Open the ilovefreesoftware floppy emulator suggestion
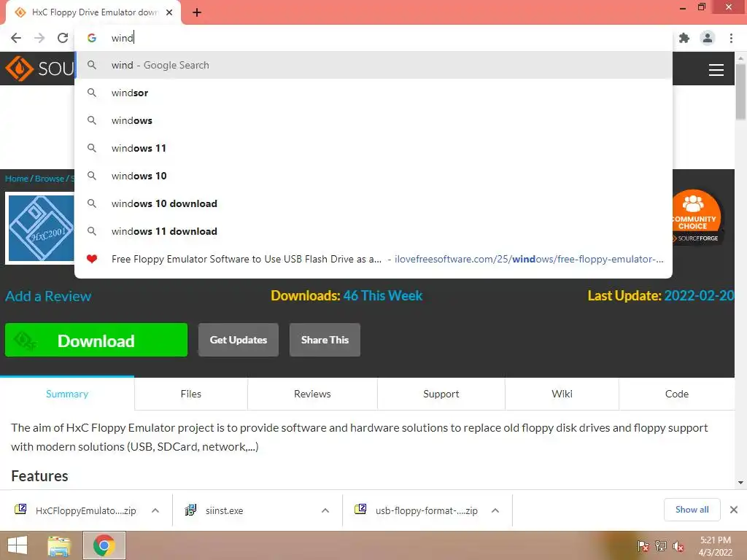 coord(373,259)
